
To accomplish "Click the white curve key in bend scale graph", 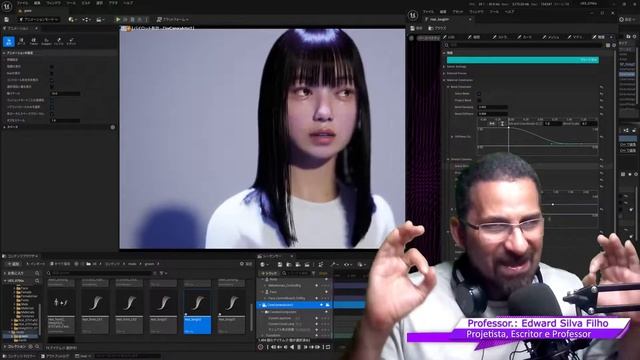I will (508, 128).
